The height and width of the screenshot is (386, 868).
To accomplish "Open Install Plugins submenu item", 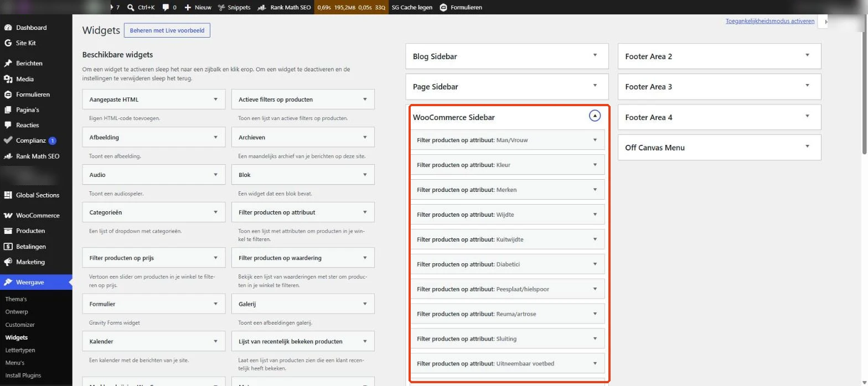I will pyautogui.click(x=23, y=375).
